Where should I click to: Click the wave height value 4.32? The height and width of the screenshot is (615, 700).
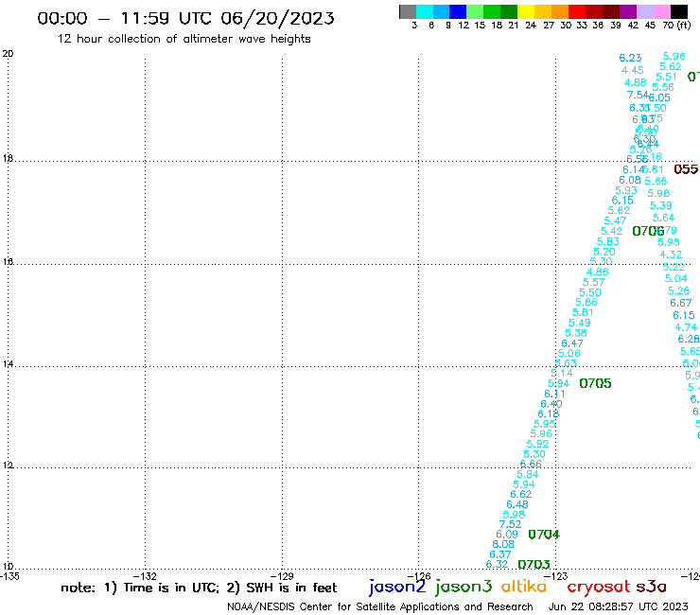(x=671, y=255)
